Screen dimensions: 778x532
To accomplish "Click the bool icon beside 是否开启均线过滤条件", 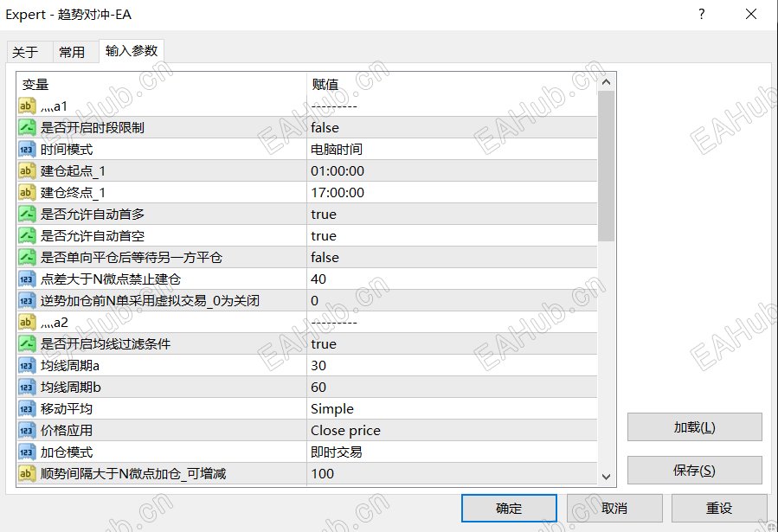I will (x=27, y=343).
